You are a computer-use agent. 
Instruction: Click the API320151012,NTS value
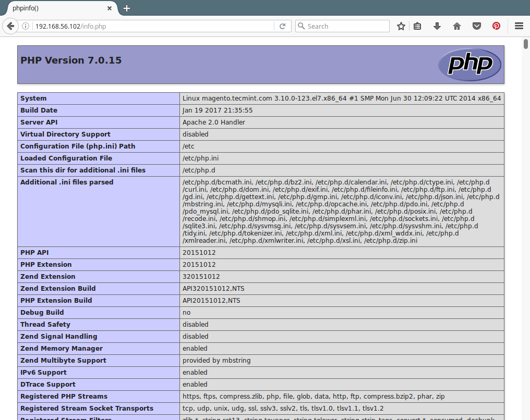(x=214, y=289)
